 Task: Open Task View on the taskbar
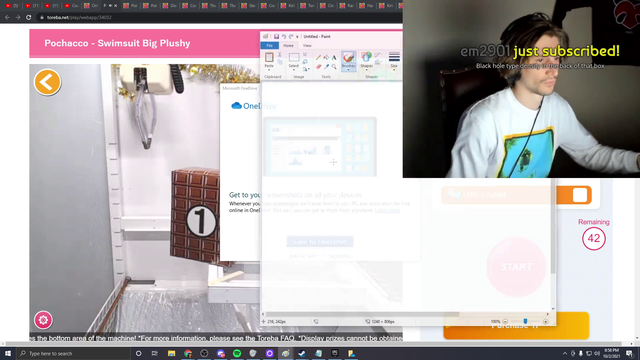[155, 353]
